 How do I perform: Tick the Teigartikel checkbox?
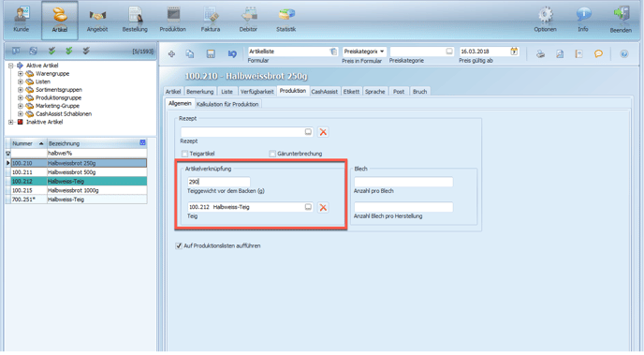(x=184, y=154)
